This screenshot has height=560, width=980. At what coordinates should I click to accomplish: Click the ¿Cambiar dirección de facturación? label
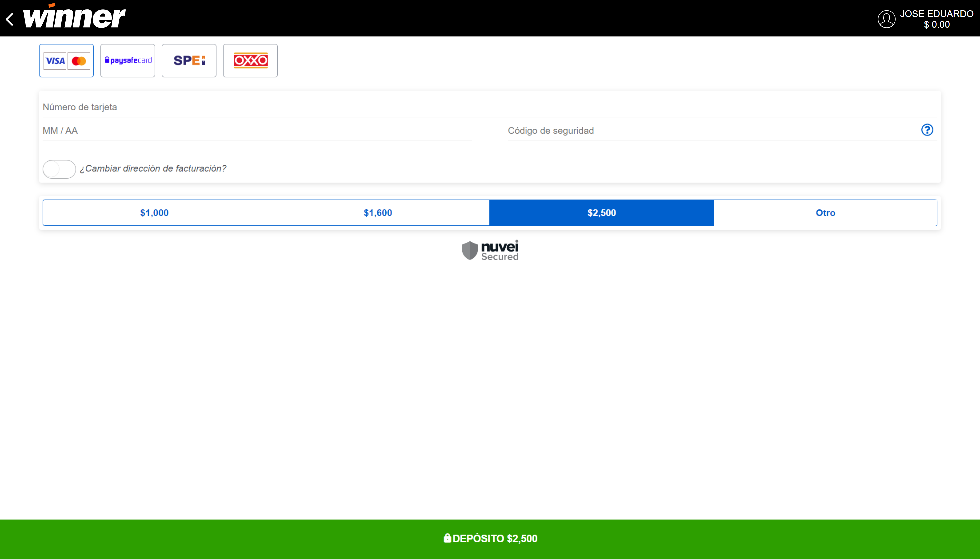click(153, 168)
